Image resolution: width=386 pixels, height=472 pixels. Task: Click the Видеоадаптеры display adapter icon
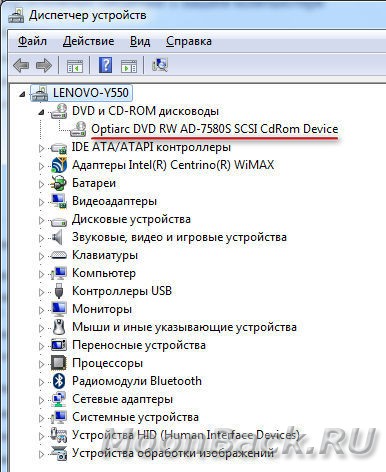tap(59, 201)
